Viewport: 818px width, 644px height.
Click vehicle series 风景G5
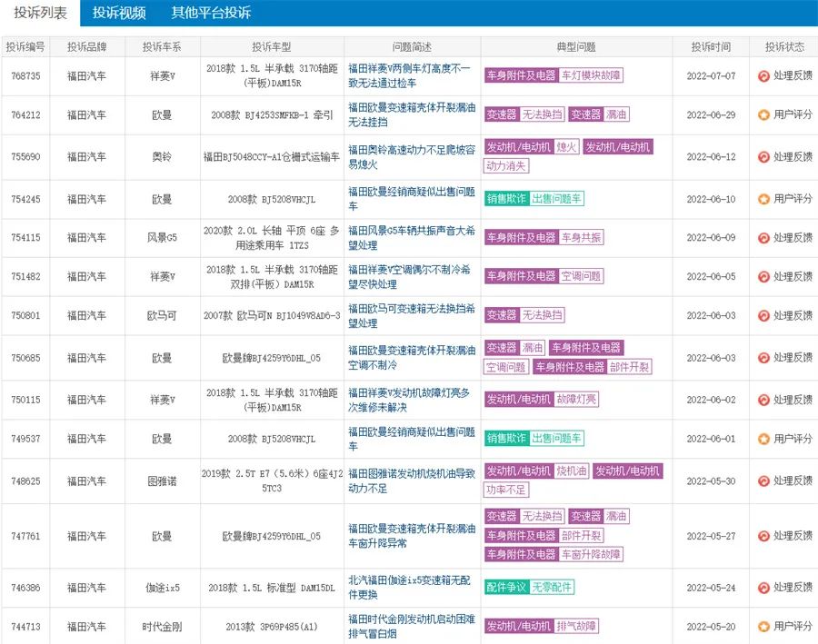[162, 238]
